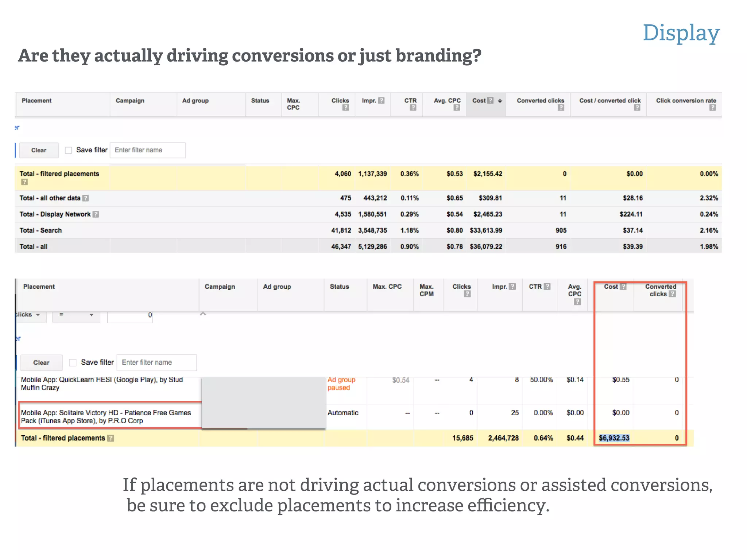Viewport: 747px width, 560px height.
Task: Click help icon under Clicks in bottom table
Action: (x=467, y=294)
